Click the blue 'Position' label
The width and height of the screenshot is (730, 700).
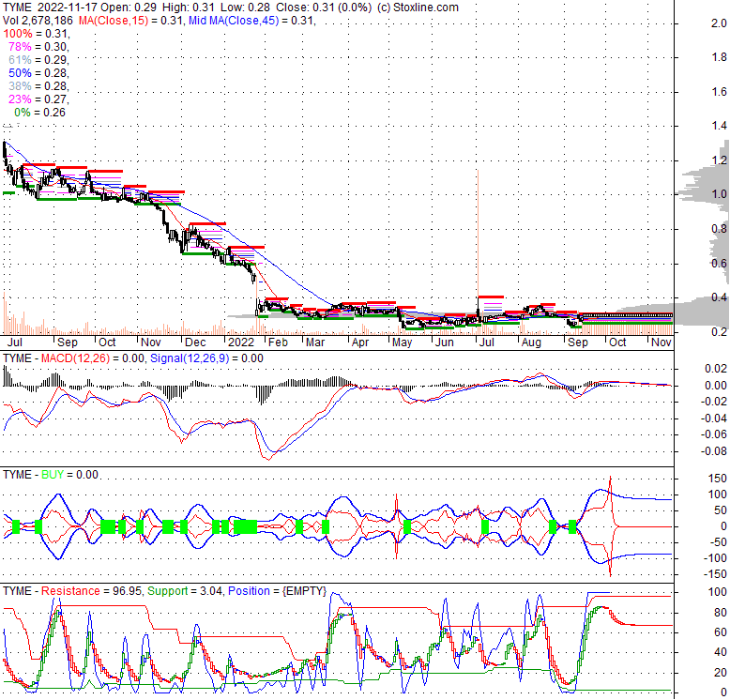pyautogui.click(x=249, y=591)
